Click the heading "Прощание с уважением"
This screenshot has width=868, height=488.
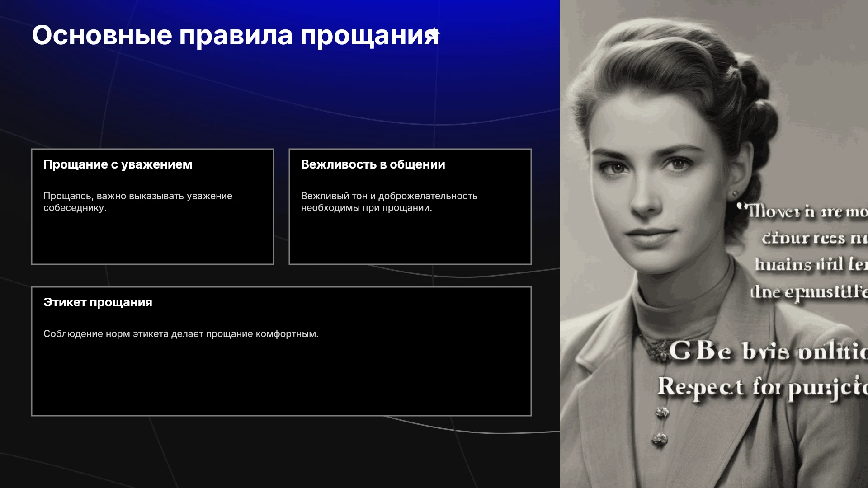point(118,164)
